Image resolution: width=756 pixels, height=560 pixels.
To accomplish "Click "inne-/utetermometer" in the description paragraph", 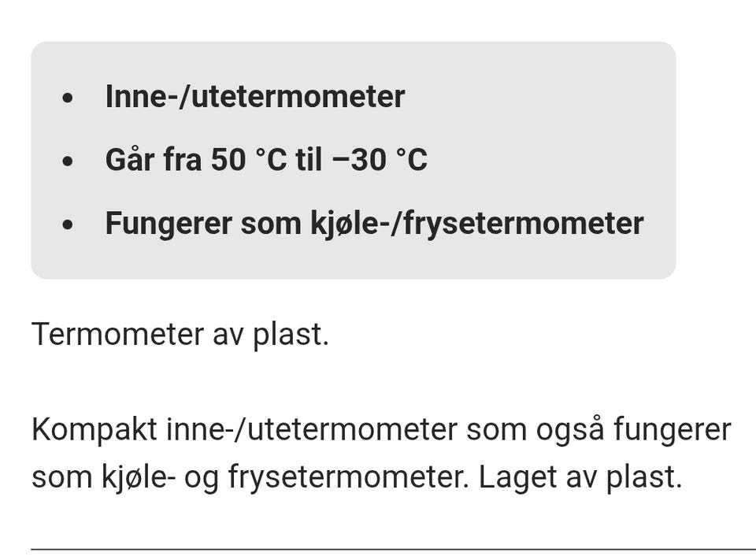I will [x=312, y=429].
